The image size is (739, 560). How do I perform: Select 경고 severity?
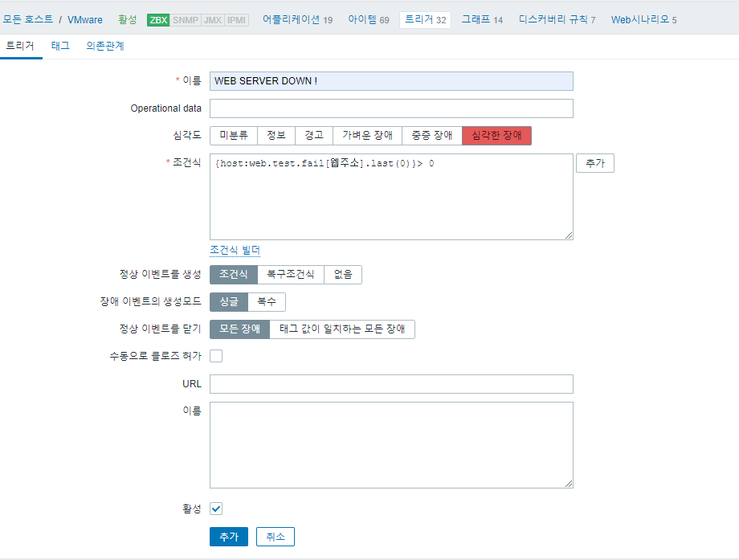(314, 136)
